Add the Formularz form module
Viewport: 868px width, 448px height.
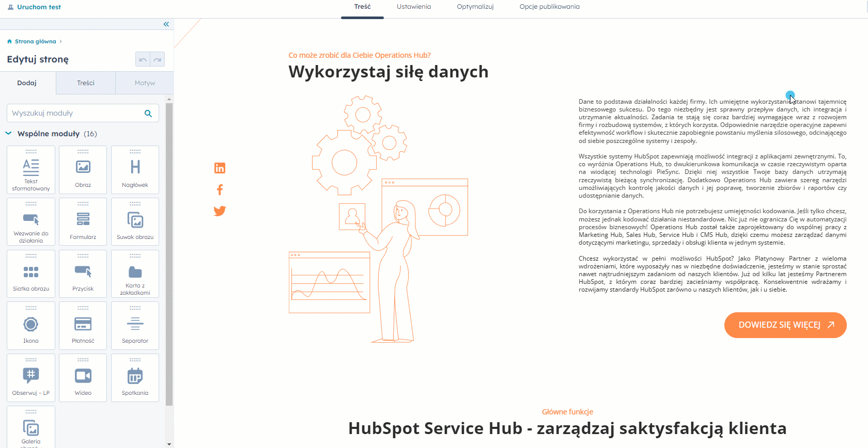pyautogui.click(x=83, y=222)
